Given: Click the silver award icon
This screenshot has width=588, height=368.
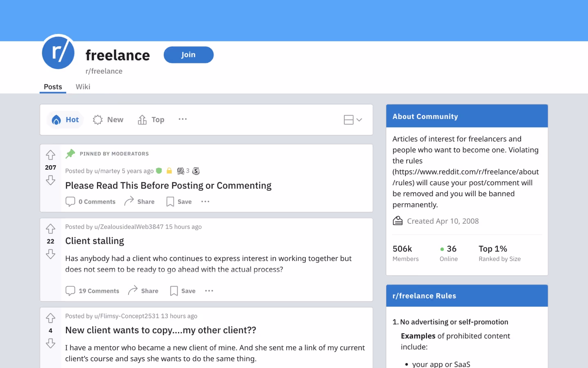Looking at the screenshot, I should click(196, 171).
